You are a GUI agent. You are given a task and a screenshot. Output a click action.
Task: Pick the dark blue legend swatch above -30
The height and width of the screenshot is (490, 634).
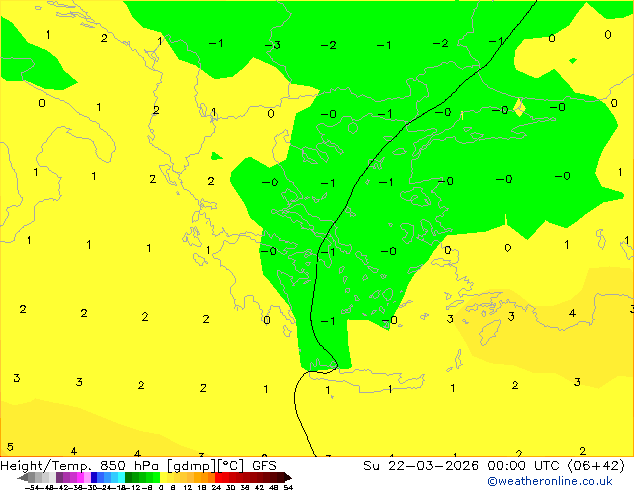pyautogui.click(x=94, y=477)
